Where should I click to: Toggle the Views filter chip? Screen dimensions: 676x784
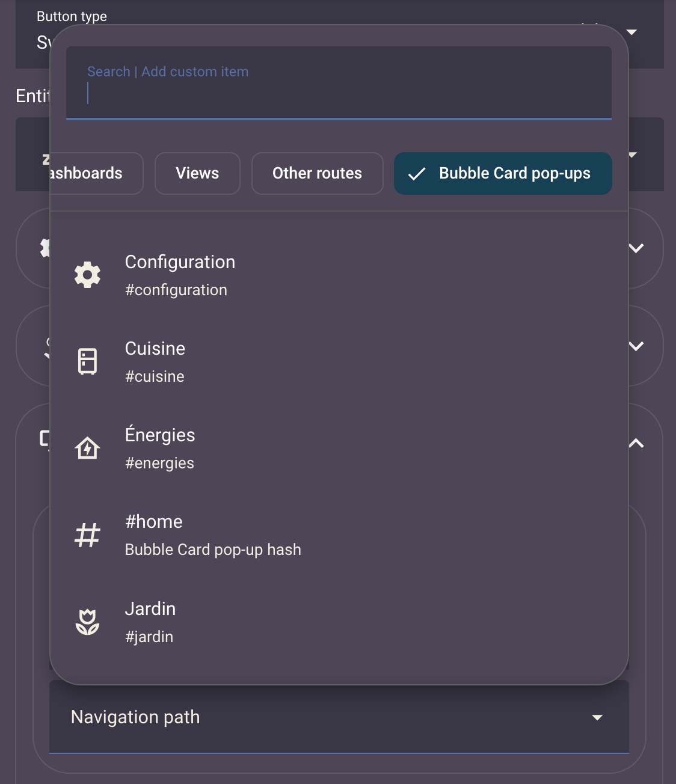[x=197, y=173]
